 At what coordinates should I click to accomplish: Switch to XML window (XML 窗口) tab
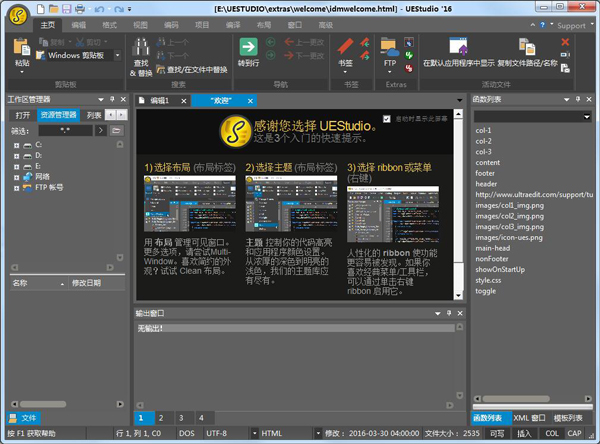tap(529, 418)
